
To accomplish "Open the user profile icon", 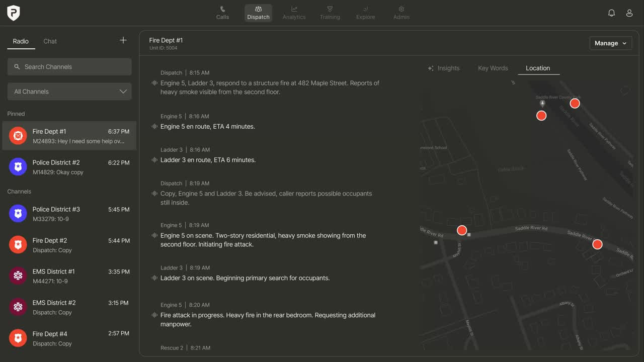I will (629, 13).
